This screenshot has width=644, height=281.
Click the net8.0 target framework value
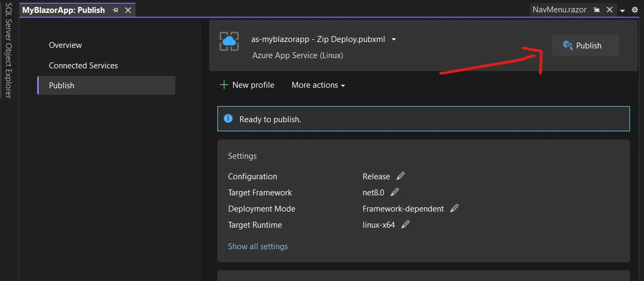pos(373,192)
